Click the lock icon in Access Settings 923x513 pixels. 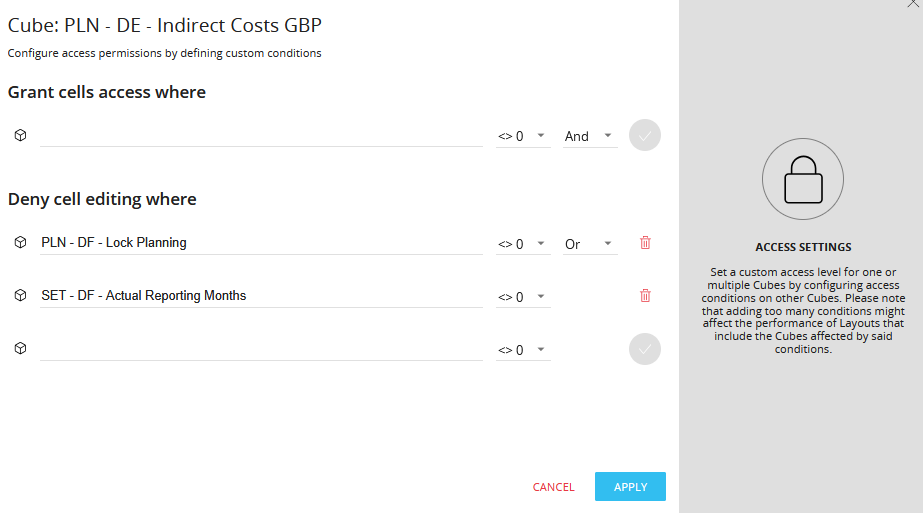pyautogui.click(x=803, y=180)
